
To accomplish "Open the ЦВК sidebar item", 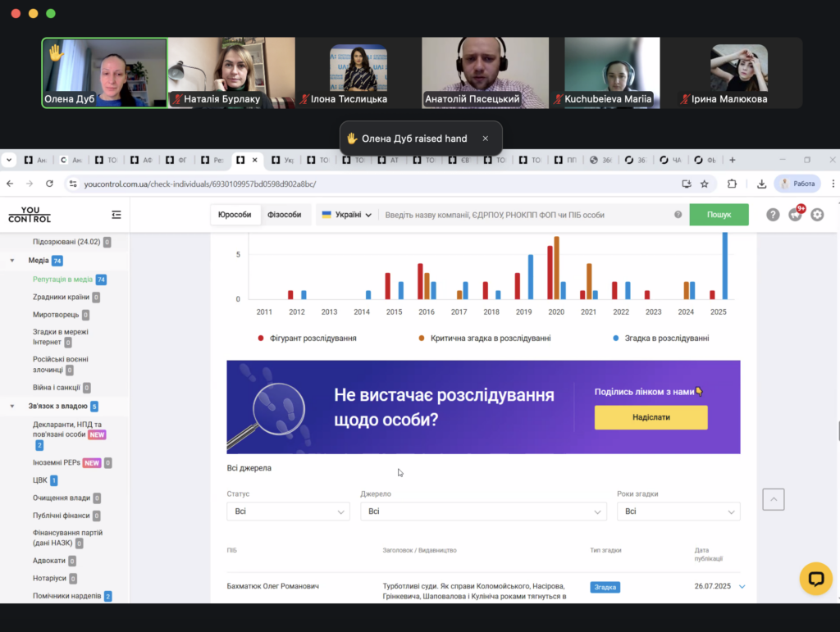I will coord(40,480).
